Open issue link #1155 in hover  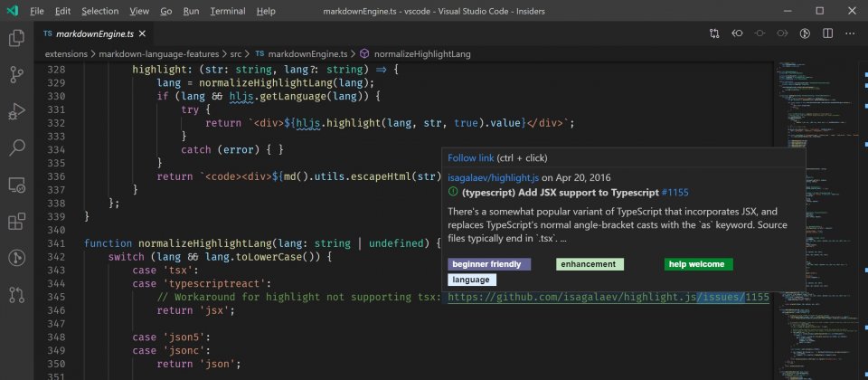tap(675, 192)
